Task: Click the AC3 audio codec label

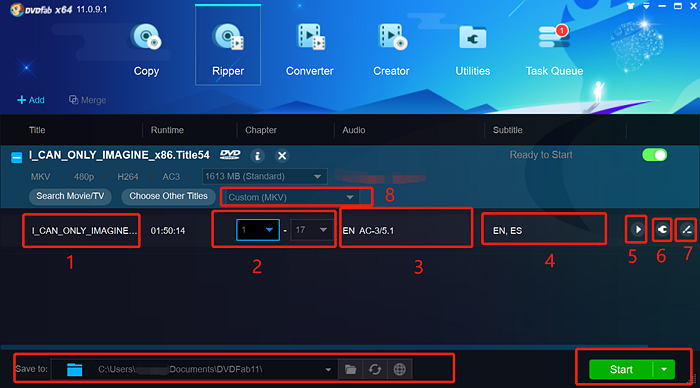Action: coord(171,177)
